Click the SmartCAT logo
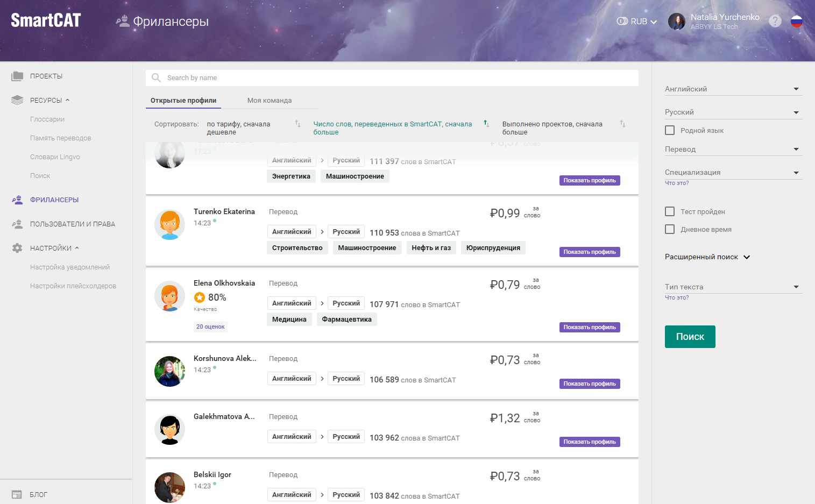The image size is (815, 504). 46,20
